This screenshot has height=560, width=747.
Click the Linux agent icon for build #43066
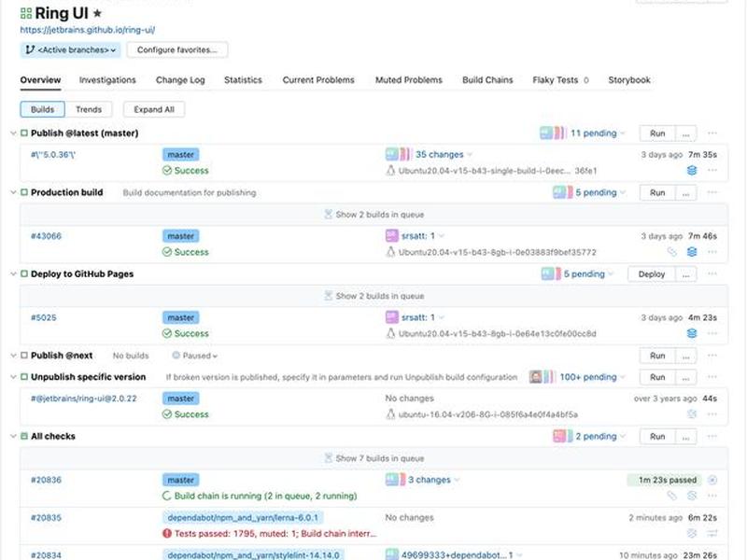pyautogui.click(x=390, y=252)
